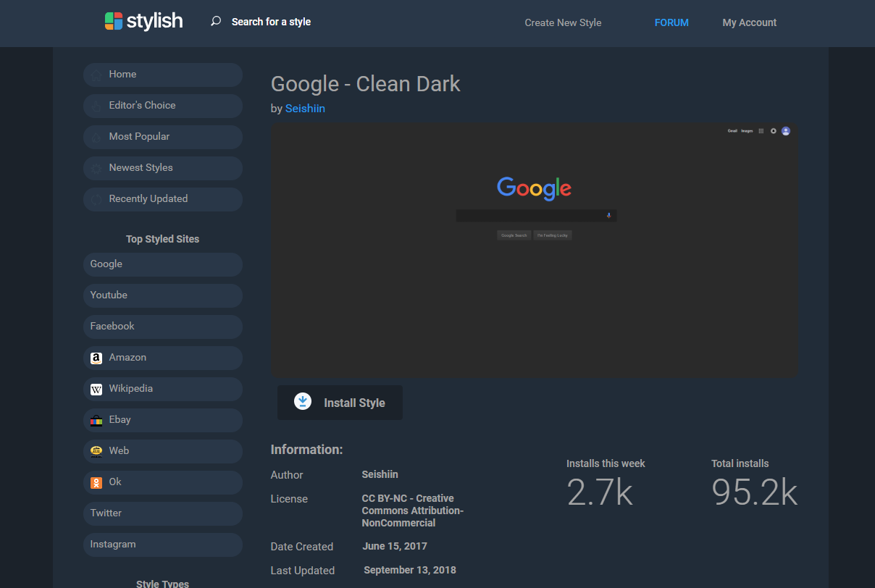Click the orange Ok site icon
The image size is (875, 588).
[x=96, y=482]
